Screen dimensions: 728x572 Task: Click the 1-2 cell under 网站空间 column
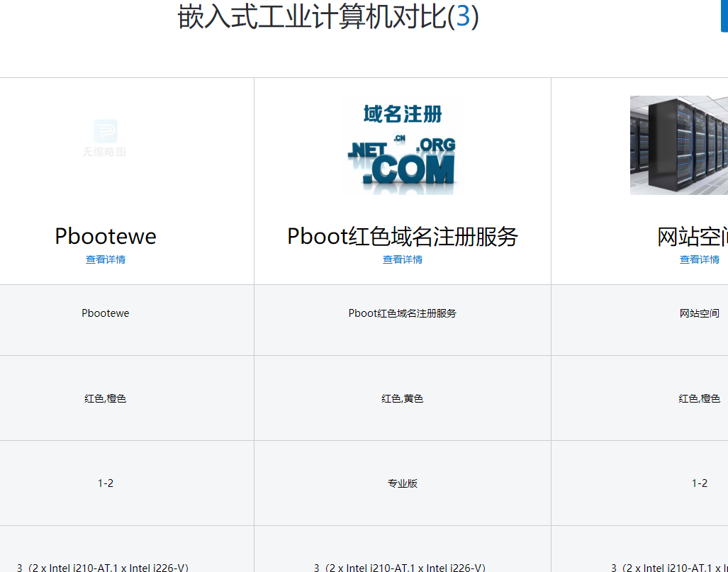point(699,483)
